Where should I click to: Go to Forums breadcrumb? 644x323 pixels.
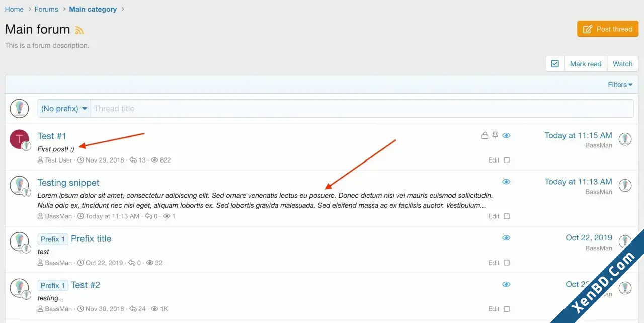click(x=46, y=9)
